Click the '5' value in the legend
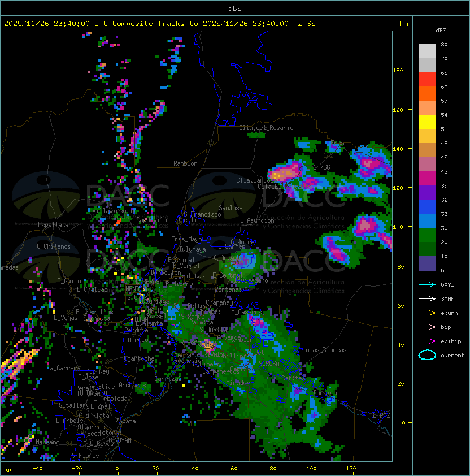The width and height of the screenshot is (470, 476). (442, 270)
